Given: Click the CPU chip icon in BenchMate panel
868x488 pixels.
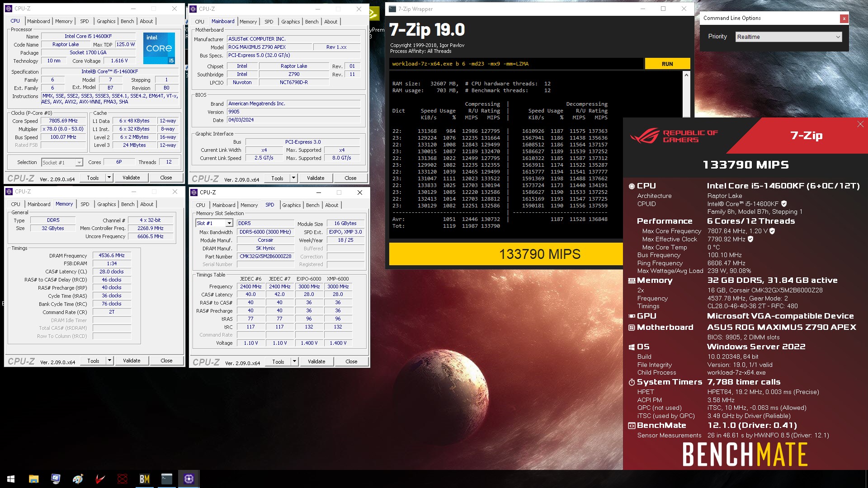Looking at the screenshot, I should click(x=632, y=186).
